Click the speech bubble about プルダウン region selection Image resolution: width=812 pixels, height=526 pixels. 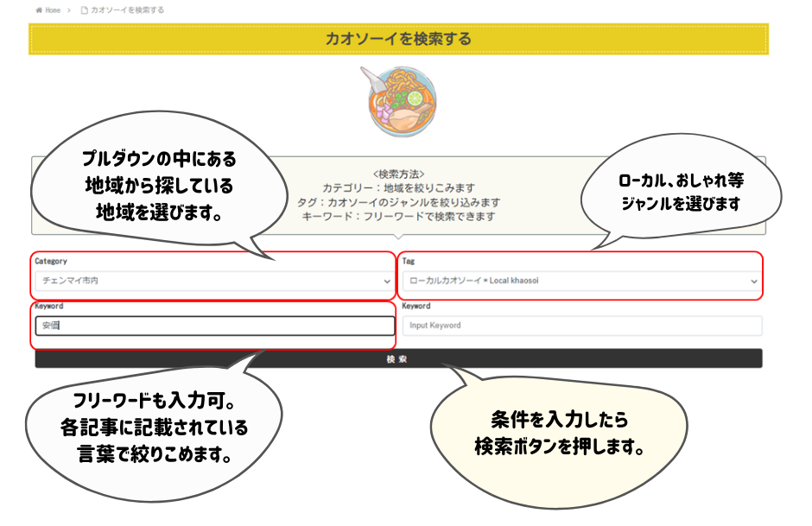point(160,185)
